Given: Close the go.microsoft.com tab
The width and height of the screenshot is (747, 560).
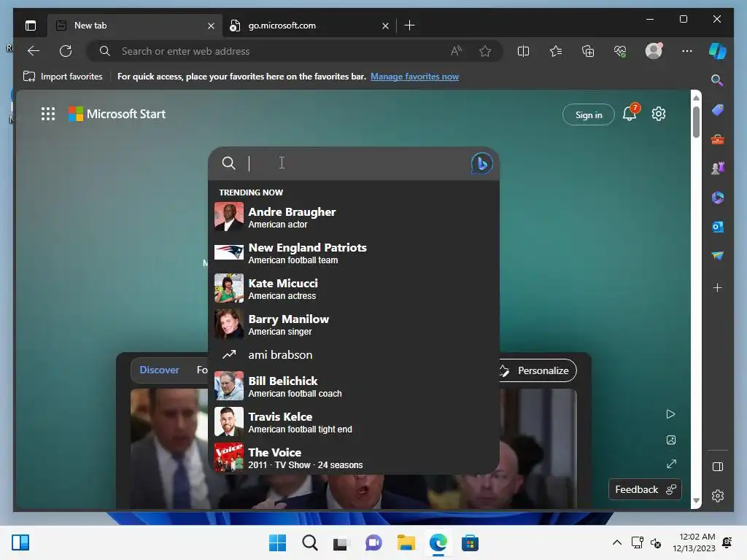Looking at the screenshot, I should point(385,26).
